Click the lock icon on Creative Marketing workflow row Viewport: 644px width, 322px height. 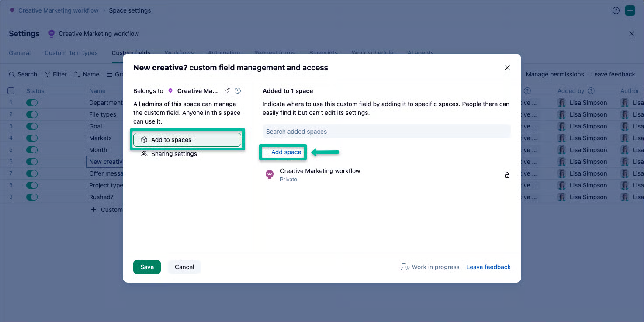pyautogui.click(x=507, y=175)
